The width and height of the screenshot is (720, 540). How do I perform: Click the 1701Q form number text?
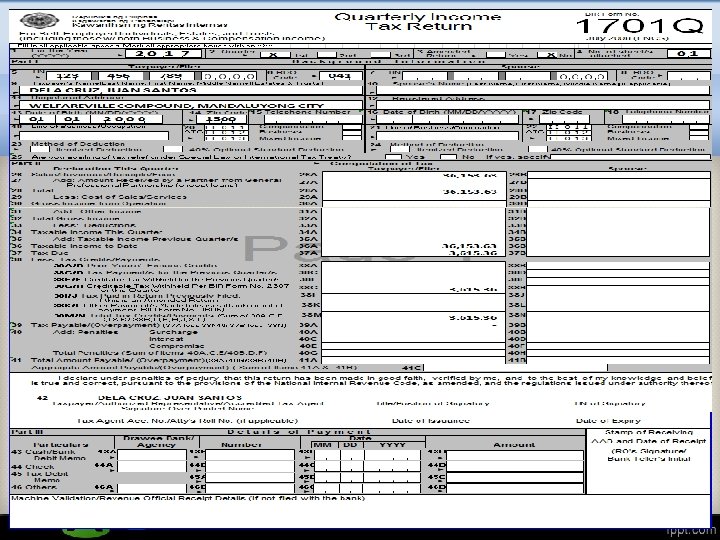pos(639,26)
